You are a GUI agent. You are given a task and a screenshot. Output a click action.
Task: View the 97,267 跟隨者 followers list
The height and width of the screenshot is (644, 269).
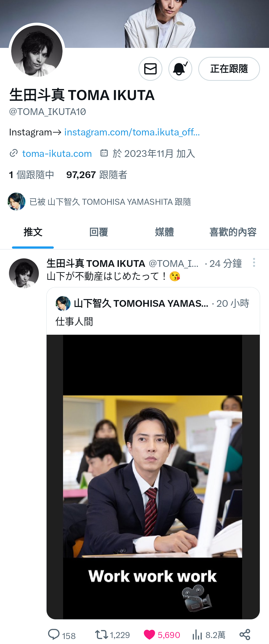(x=97, y=175)
